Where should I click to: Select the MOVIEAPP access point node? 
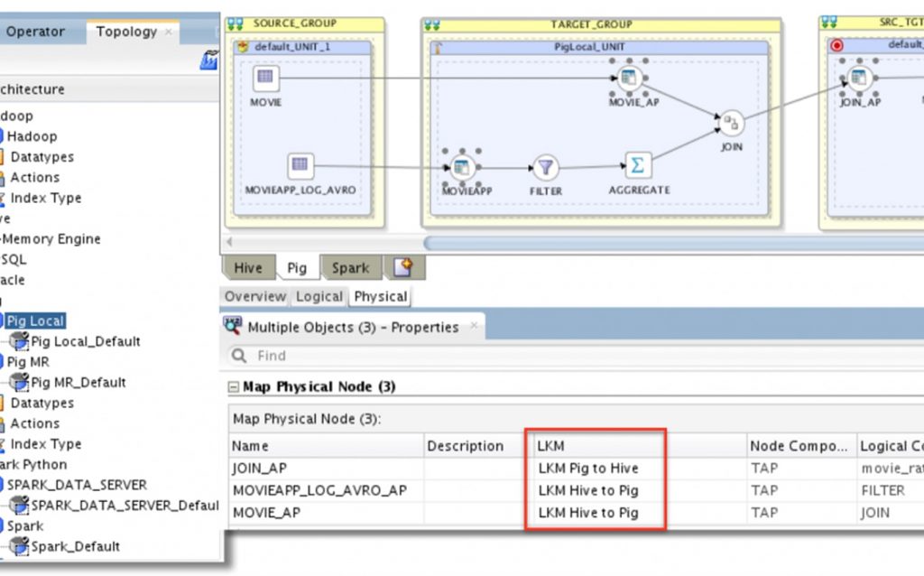click(462, 167)
